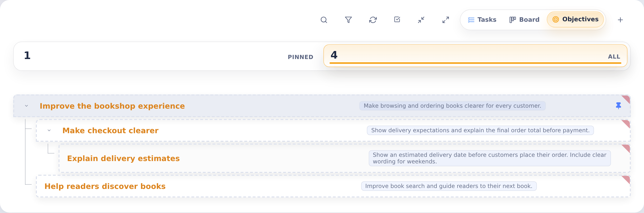644x213 pixels.
Task: Expand all using the outward arrows icon
Action: click(445, 20)
